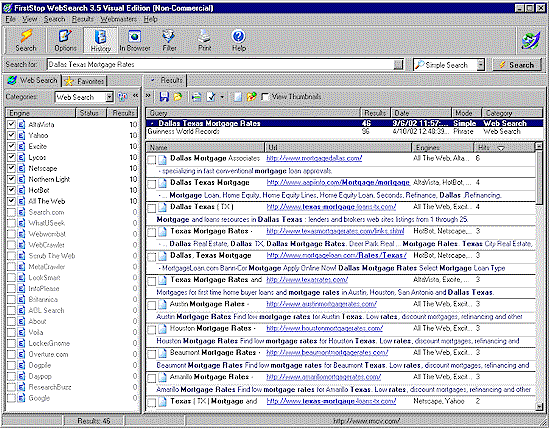Expand the Search for history dropdown button
Screen dimensions: 550x429
point(398,65)
